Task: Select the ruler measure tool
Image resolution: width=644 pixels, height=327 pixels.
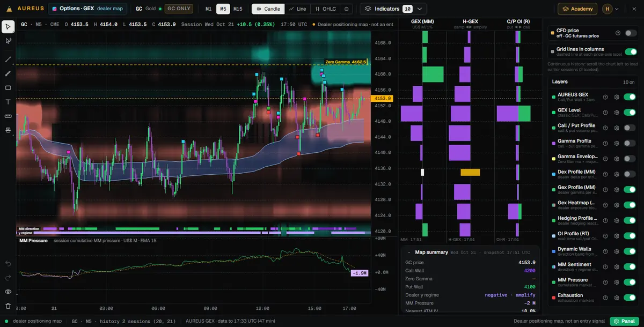Action: tap(8, 116)
